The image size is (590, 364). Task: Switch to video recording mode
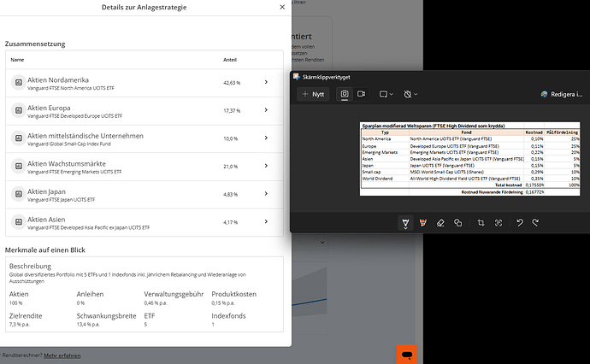click(361, 94)
